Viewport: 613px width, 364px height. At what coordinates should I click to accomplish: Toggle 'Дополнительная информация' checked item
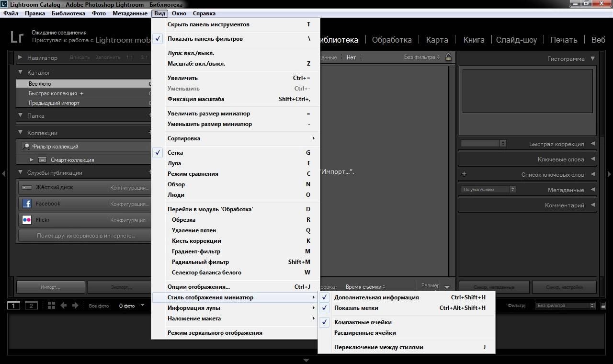[x=407, y=297]
